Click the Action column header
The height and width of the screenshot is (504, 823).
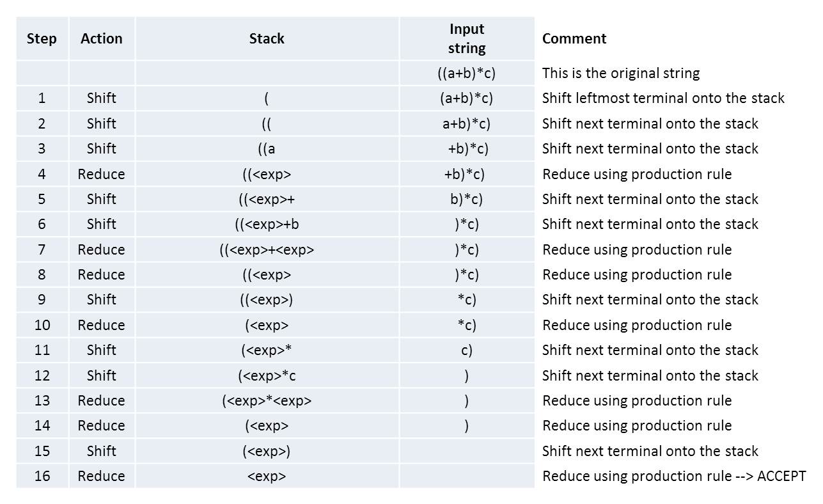coord(102,38)
